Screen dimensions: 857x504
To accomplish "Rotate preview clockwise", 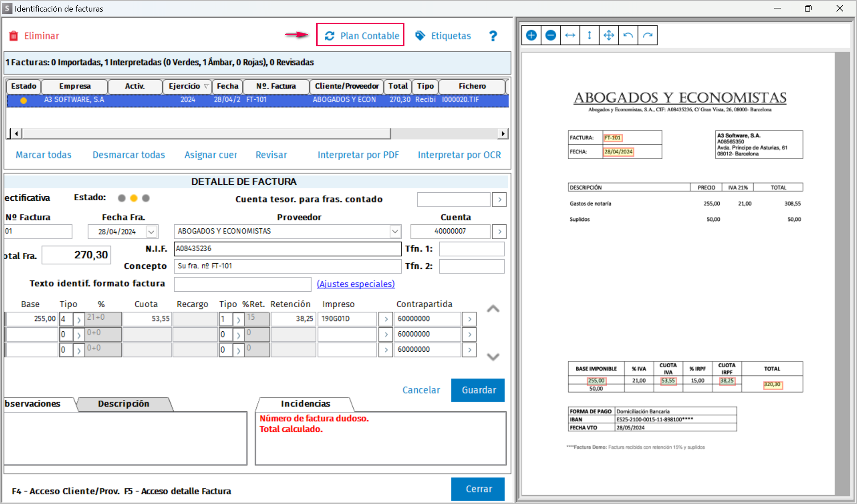I will [648, 35].
